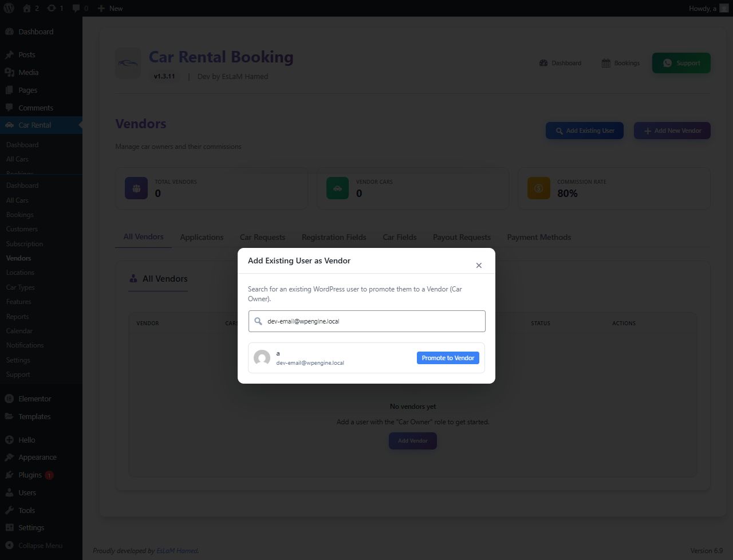Open the New content menu
The width and height of the screenshot is (733, 560).
pyautogui.click(x=110, y=8)
